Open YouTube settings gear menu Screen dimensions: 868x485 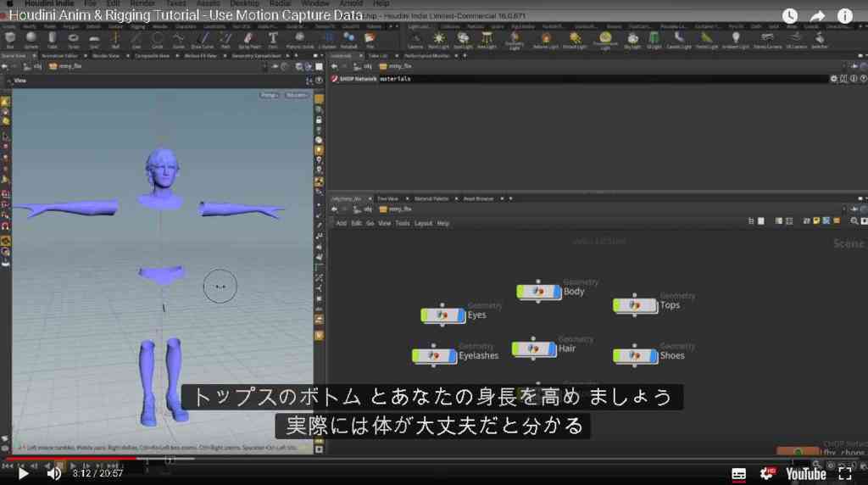tap(767, 474)
